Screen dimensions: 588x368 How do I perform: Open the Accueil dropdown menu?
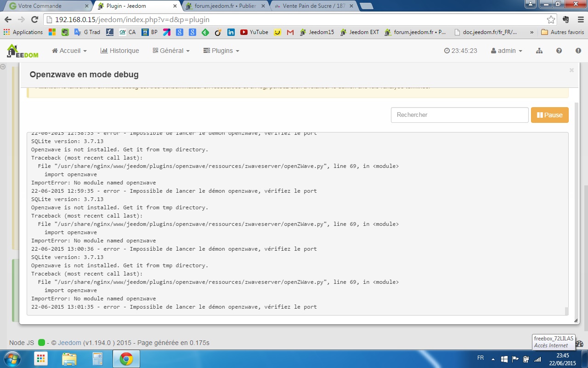tap(69, 51)
